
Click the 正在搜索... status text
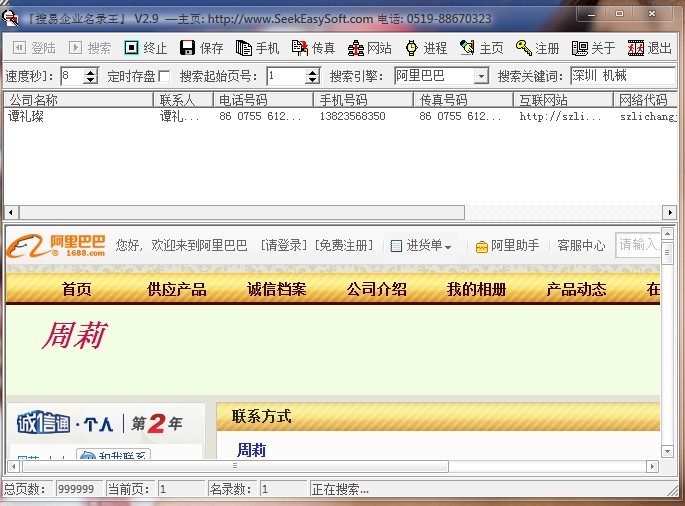coord(340,489)
